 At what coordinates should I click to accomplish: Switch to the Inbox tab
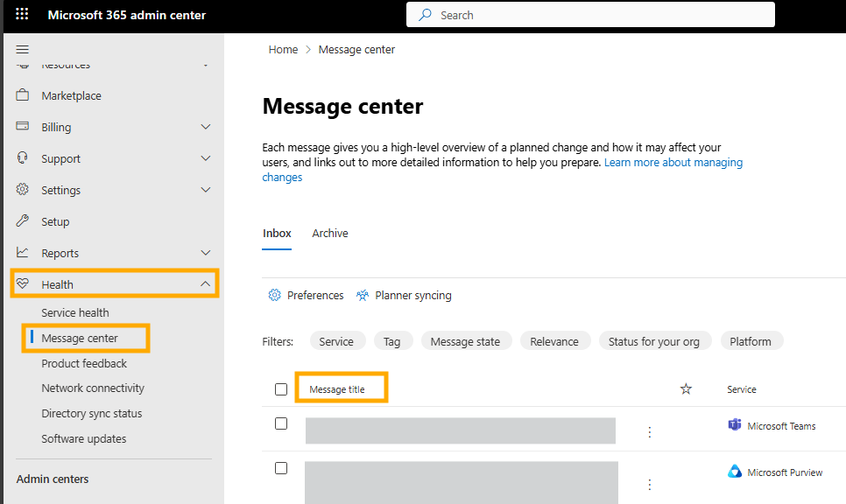[277, 234]
